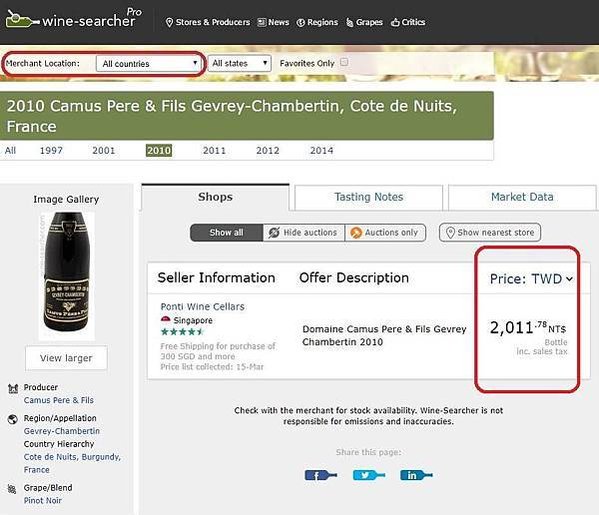Screen dimensions: 599x515
Task: Open the All countries dropdown
Action: pos(148,63)
